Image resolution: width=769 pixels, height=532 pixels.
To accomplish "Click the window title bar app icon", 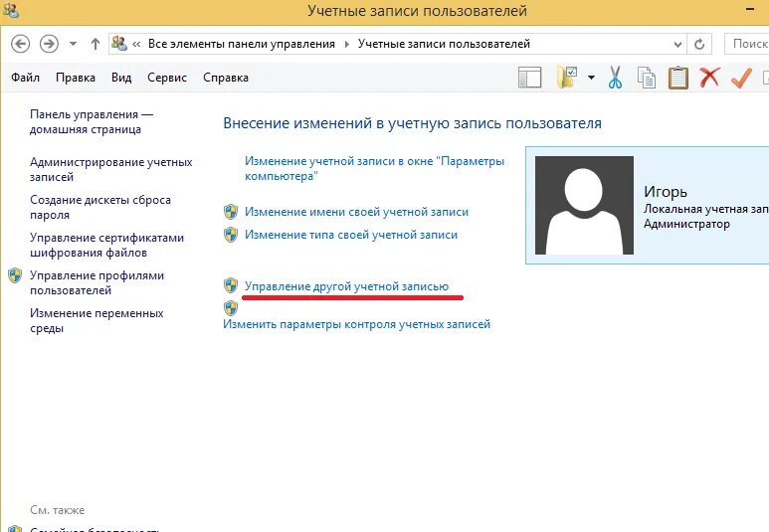I will point(10,10).
